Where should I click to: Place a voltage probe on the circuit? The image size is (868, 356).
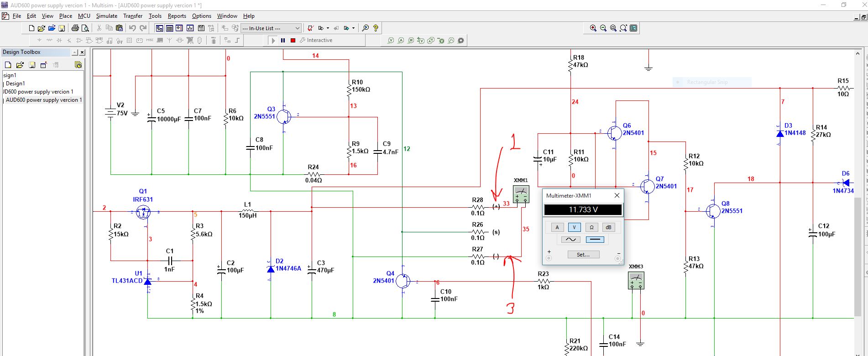[x=391, y=40]
